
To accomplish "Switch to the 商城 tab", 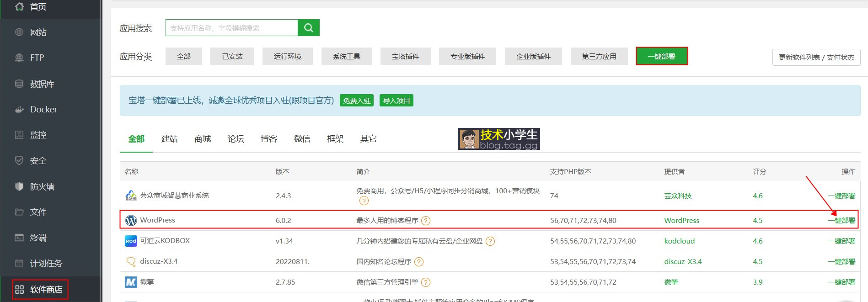I will [203, 138].
